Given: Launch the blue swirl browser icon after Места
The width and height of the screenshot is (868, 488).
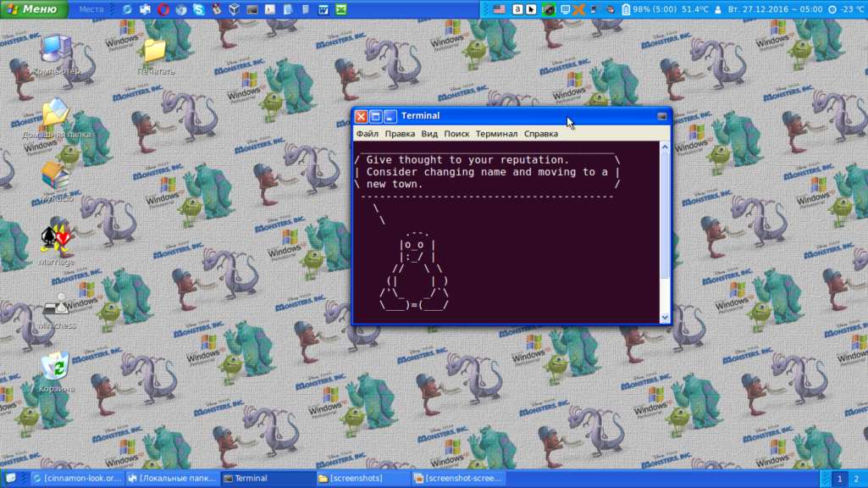Looking at the screenshot, I should coord(127,9).
